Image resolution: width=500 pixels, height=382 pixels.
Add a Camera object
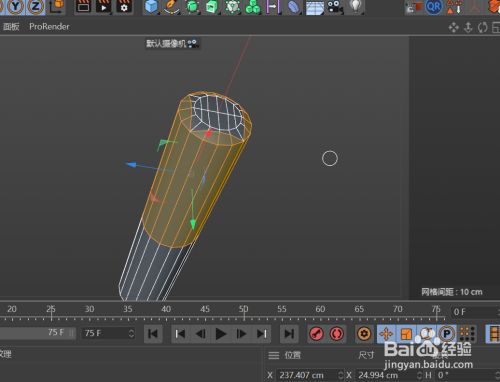pyautogui.click(x=335, y=7)
